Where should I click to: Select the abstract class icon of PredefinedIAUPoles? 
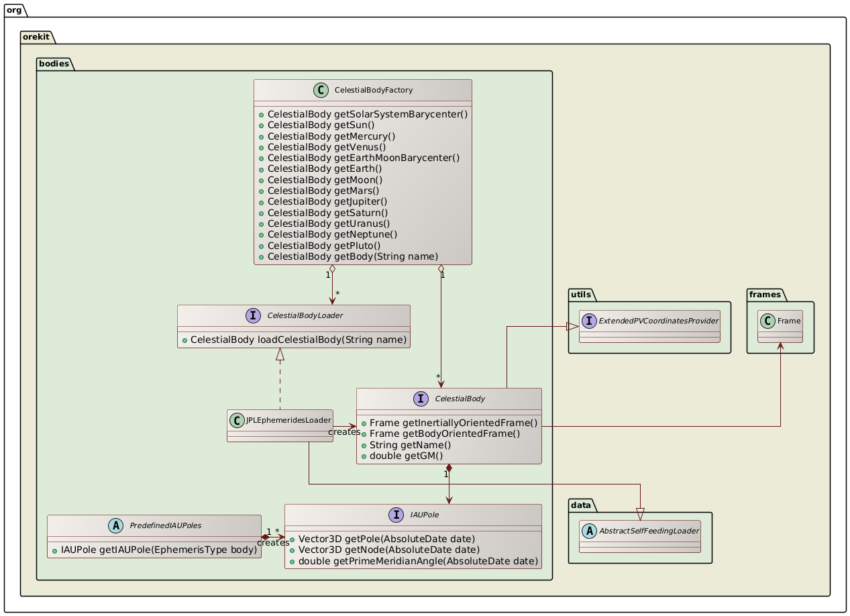click(x=115, y=526)
